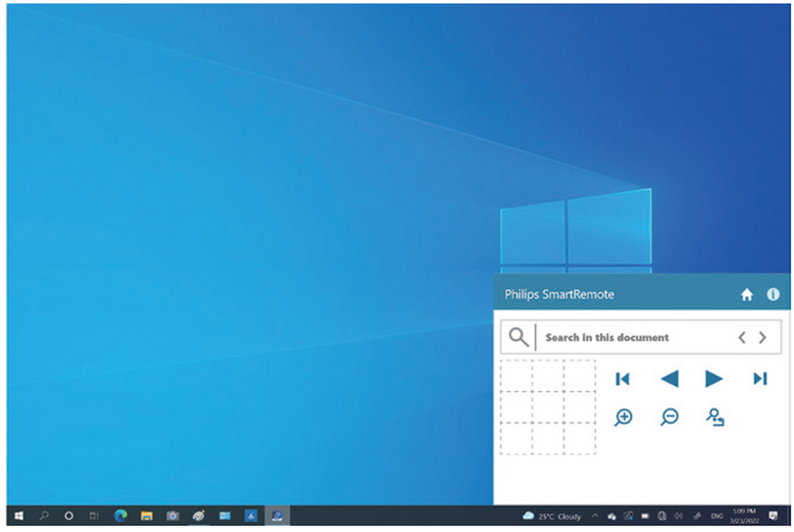Open the volume control tray icon
The image size is (794, 532).
pos(678,516)
